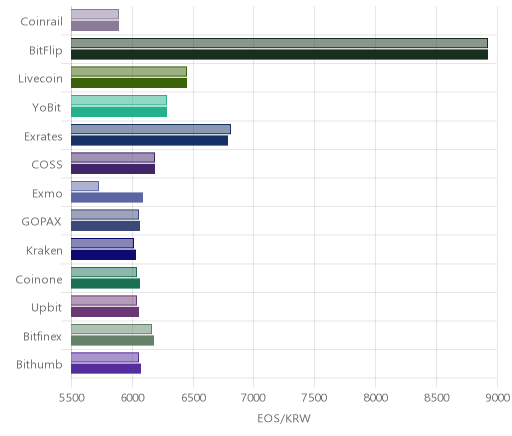The height and width of the screenshot is (436, 512).
Task: Click the 9000 x-axis tick label
Action: (498, 398)
